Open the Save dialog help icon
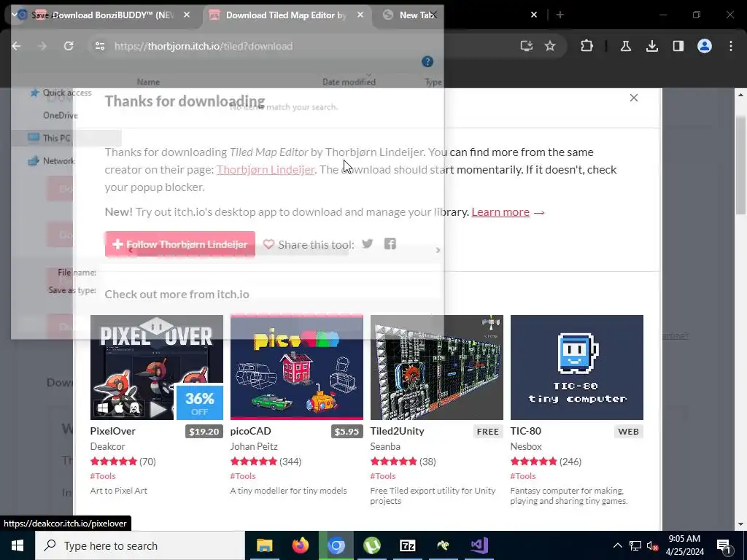Image resolution: width=747 pixels, height=560 pixels. pos(427,61)
